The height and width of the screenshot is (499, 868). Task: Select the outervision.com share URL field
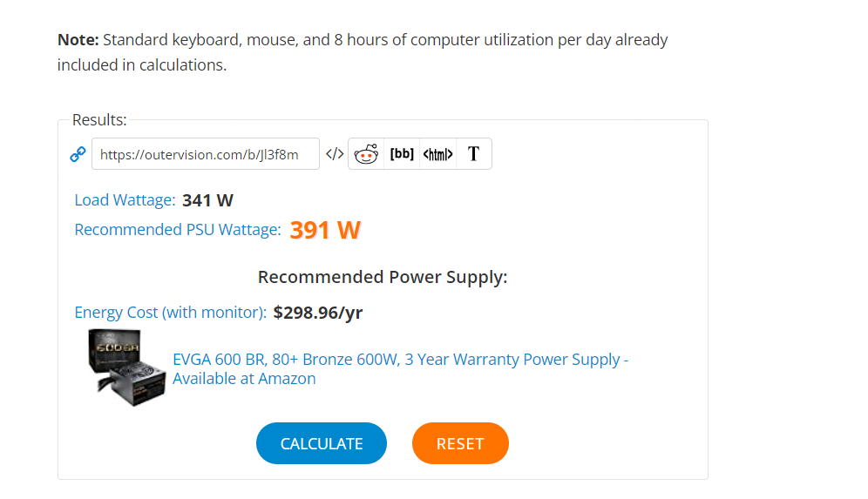click(206, 154)
